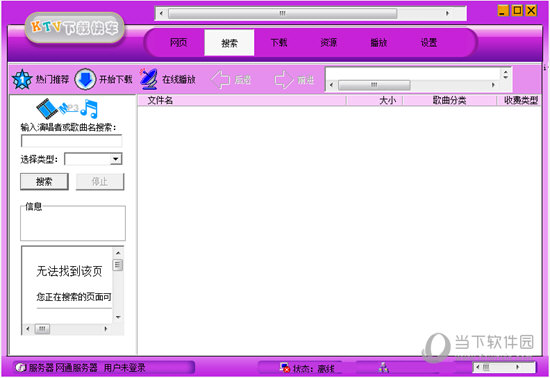The height and width of the screenshot is (378, 550).
Task: Click the 后退 back arrow icon
Action: (220, 80)
